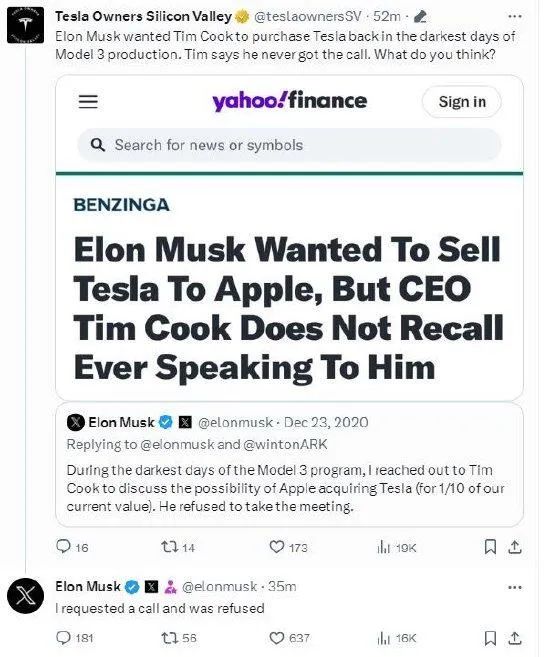This screenshot has height=657, width=550.
Task: Open the BENZINGA source link
Action: point(121,205)
